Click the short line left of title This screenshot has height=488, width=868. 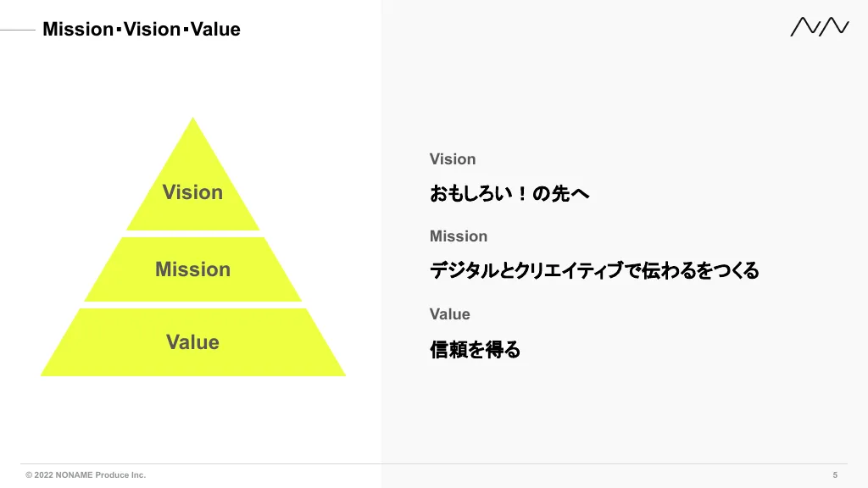pyautogui.click(x=18, y=30)
